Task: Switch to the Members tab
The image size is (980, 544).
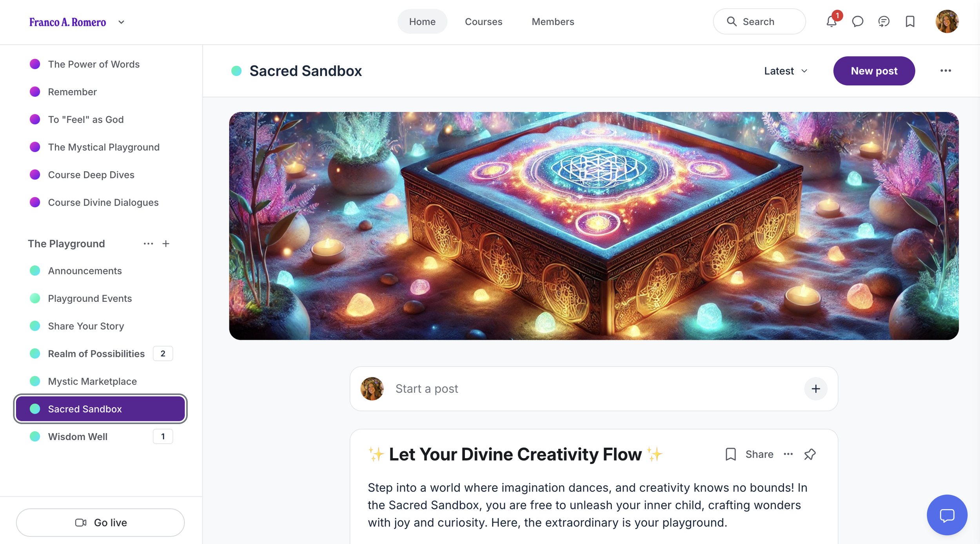Action: 553,22
